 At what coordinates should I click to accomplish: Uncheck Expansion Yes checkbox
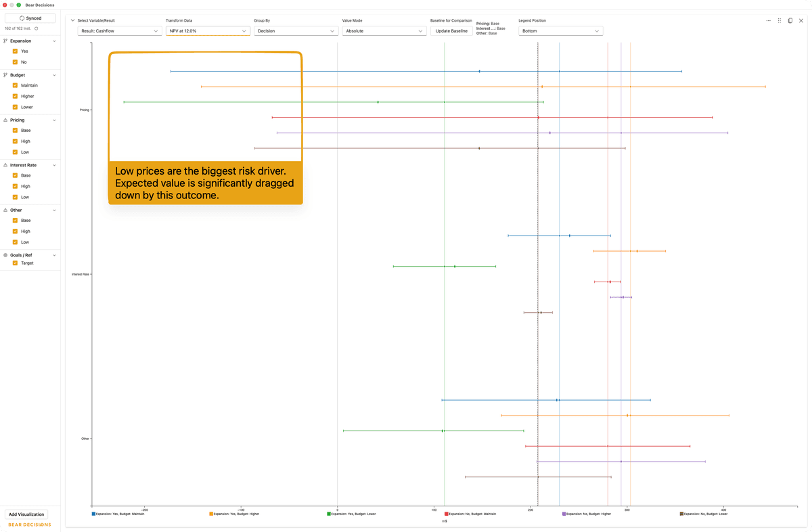(x=15, y=51)
